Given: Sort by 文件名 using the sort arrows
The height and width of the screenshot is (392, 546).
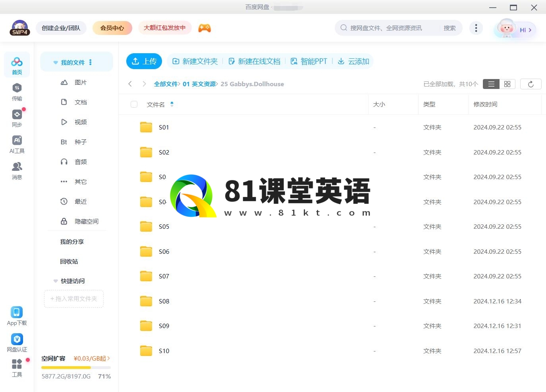Looking at the screenshot, I should 172,104.
